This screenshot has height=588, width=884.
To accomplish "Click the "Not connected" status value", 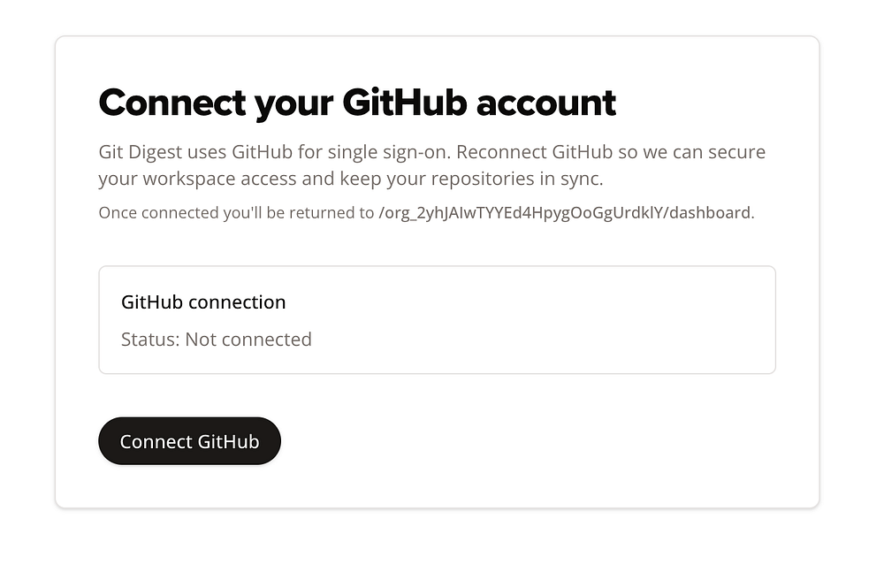I will point(248,340).
